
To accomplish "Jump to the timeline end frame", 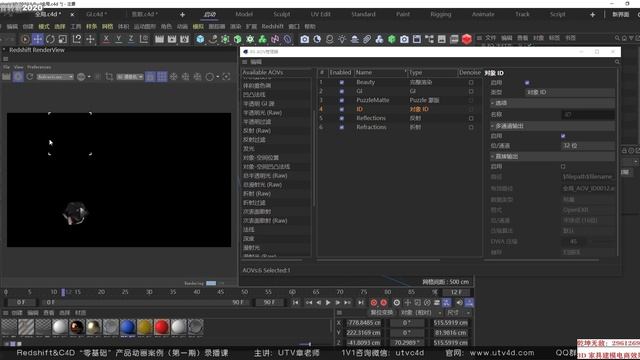I will click(360, 302).
